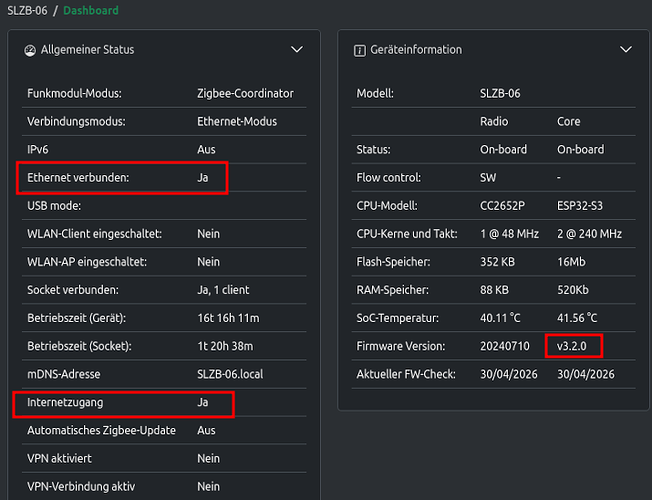Click the 88 KB RAM value
Screen dimensions: 652x500
pyautogui.click(x=494, y=290)
